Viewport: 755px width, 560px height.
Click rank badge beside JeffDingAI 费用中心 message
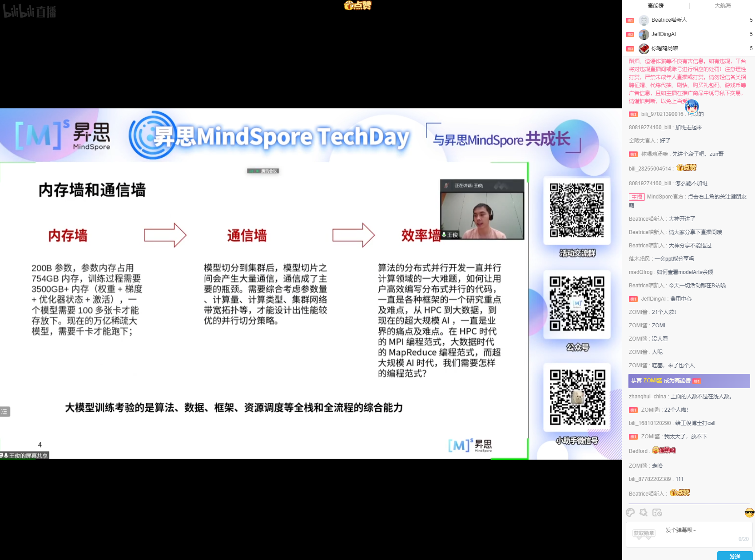coord(633,299)
